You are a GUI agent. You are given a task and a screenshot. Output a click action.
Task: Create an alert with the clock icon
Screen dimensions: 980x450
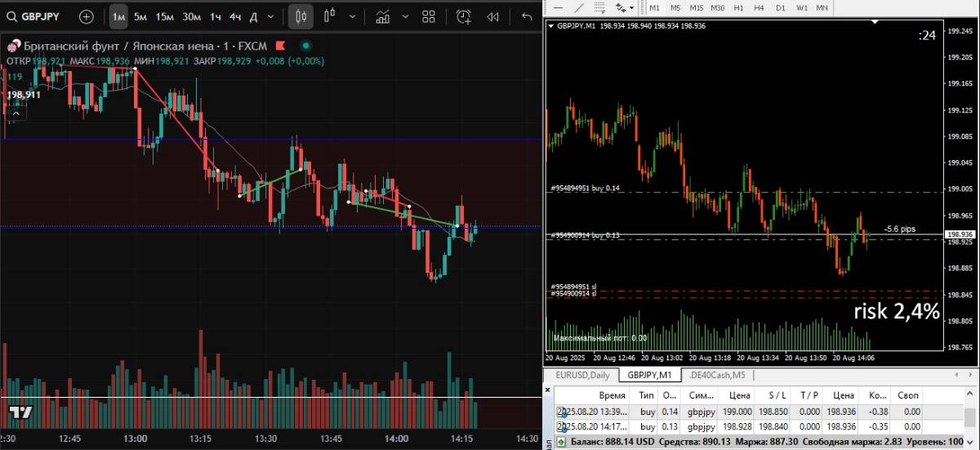[x=463, y=16]
